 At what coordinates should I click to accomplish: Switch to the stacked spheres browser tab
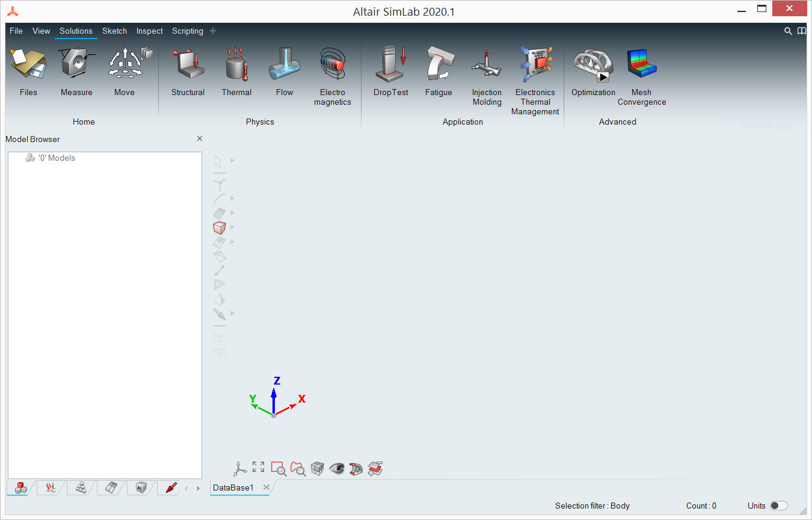click(x=81, y=487)
